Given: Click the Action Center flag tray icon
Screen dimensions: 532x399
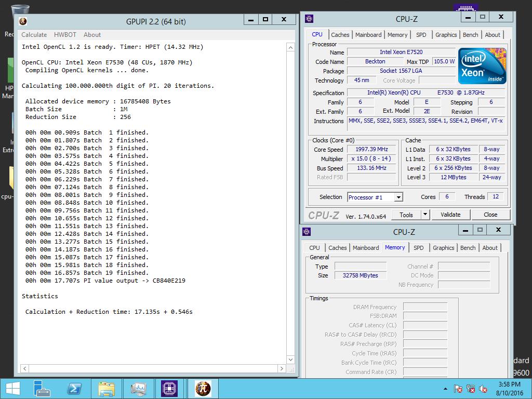Looking at the screenshot, I should pyautogui.click(x=458, y=389).
